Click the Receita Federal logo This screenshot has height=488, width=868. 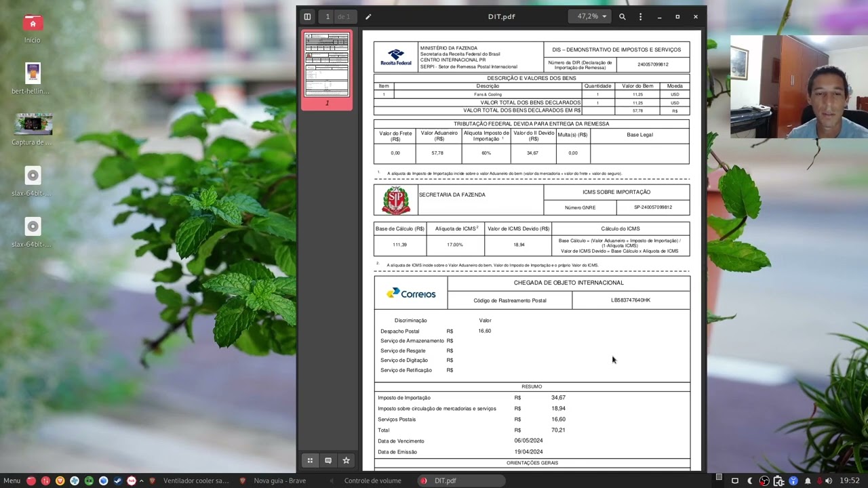pos(396,58)
